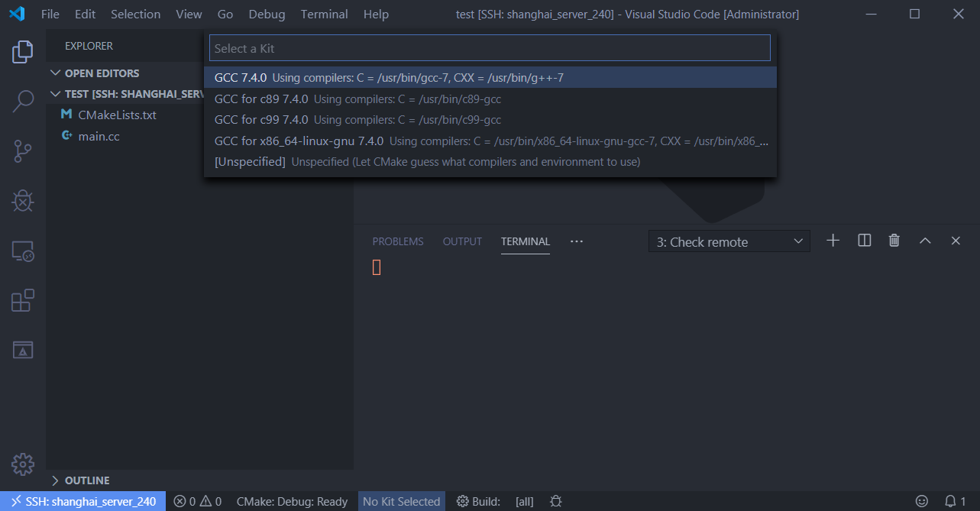980x511 pixels.
Task: Focus the Select a Kit input field
Action: point(490,48)
